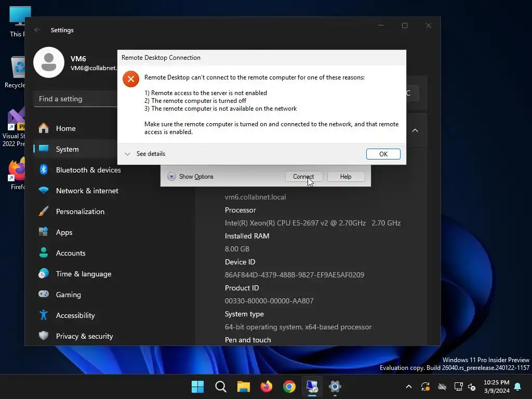Click the Privacy shield icon
Viewport: 532px width, 399px height.
(44, 336)
